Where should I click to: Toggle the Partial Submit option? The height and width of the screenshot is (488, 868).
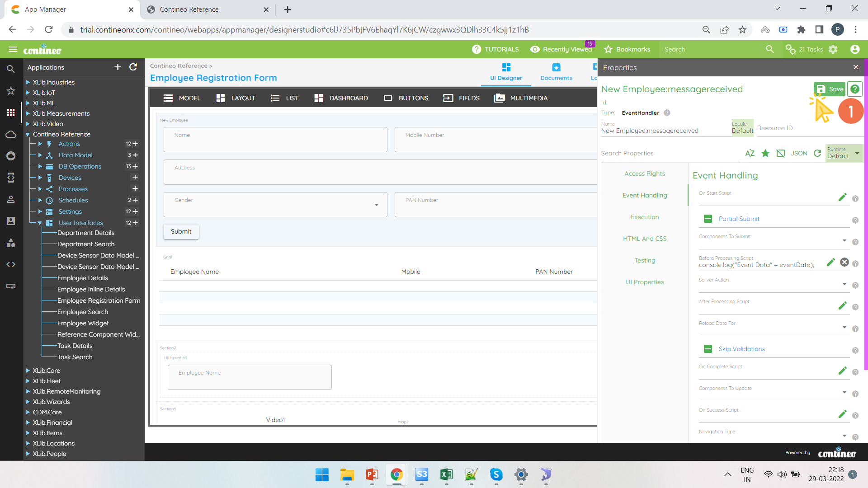[x=708, y=218]
